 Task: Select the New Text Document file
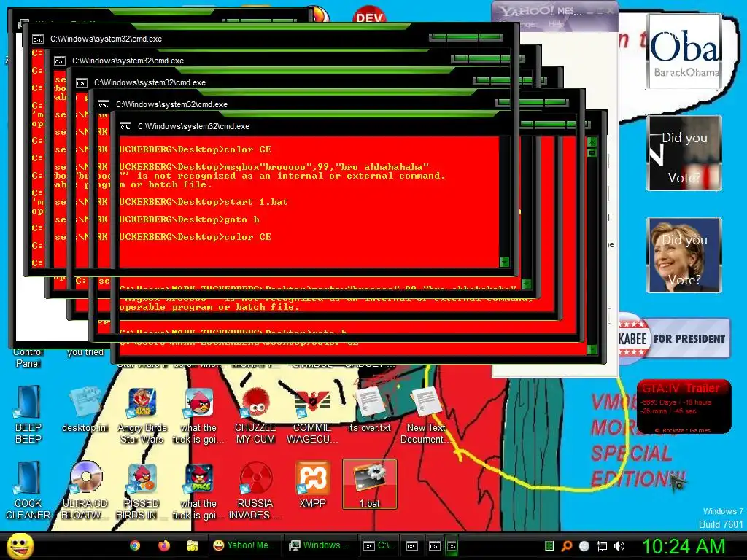(426, 415)
